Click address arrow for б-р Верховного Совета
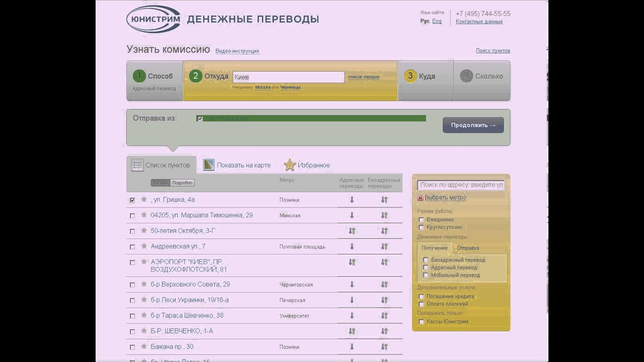 [x=352, y=285]
